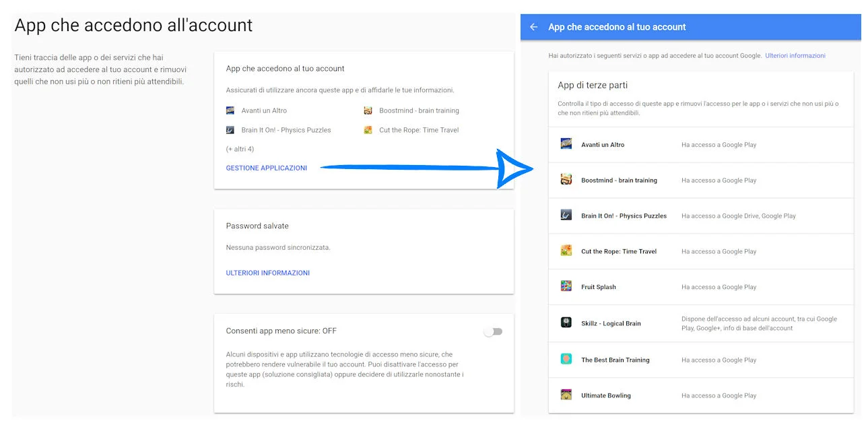
Task: Click 'App che accedono all'account' page title
Action: click(x=133, y=26)
